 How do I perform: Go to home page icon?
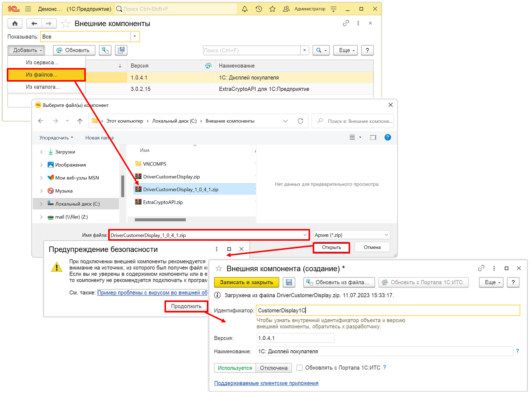15,23
